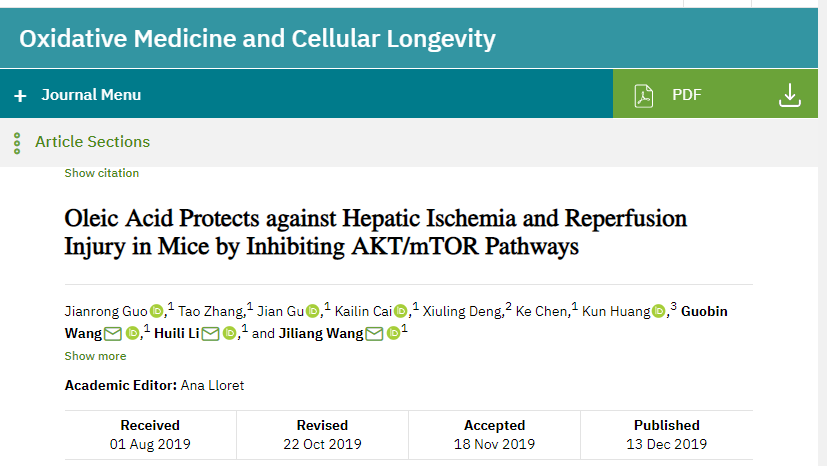This screenshot has width=827, height=466.
Task: Open Huili Li's ORCID icon
Action: pyautogui.click(x=229, y=334)
